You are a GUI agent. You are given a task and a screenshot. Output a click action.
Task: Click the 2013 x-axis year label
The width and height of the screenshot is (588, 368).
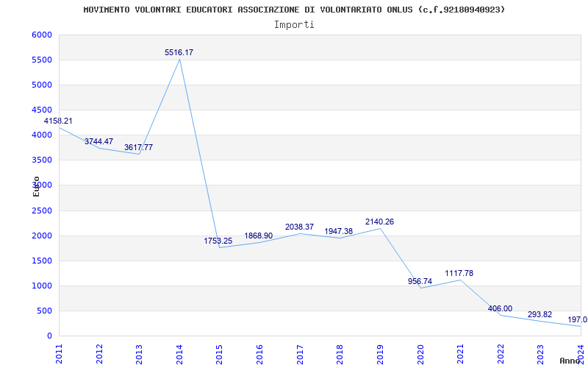pos(139,355)
